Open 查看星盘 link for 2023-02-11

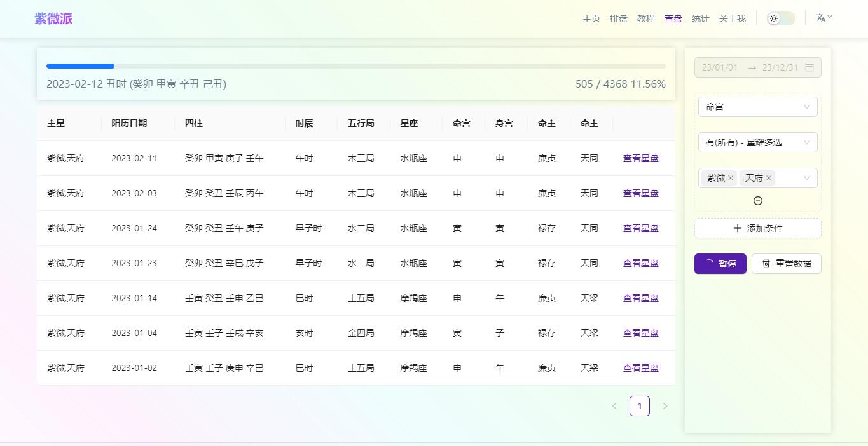tap(640, 158)
